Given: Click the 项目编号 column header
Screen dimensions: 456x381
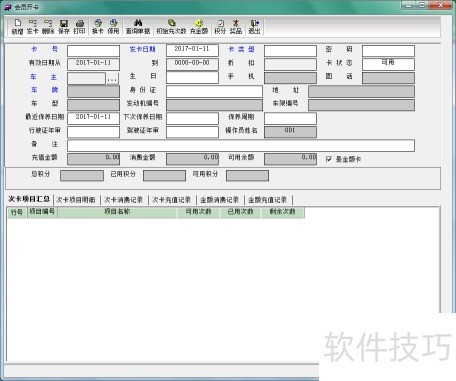Looking at the screenshot, I should 42,212.
